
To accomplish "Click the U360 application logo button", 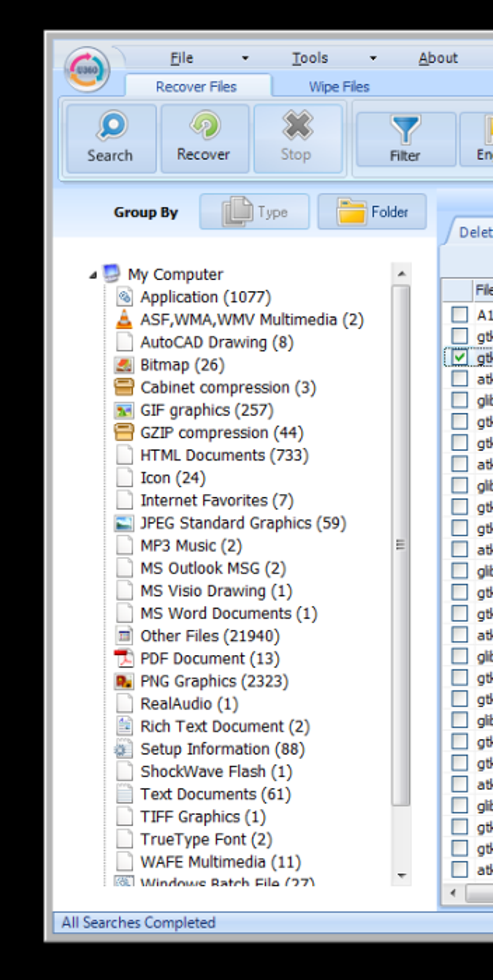I will click(87, 70).
